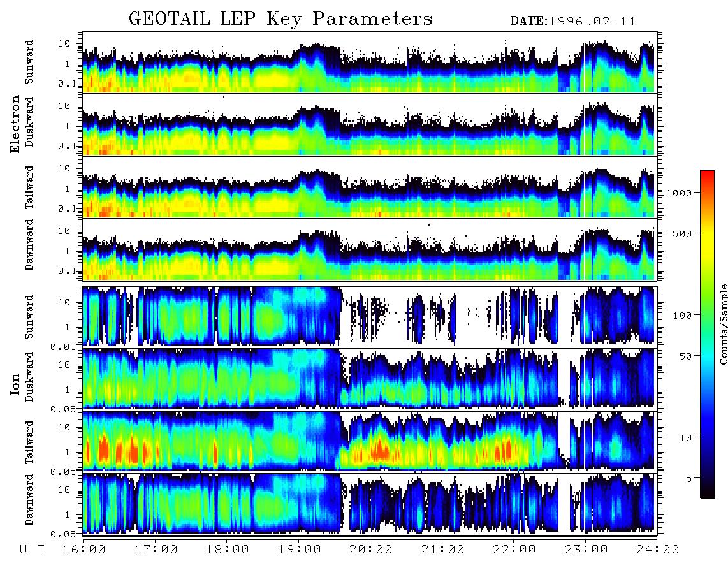Select the Electron 'Tailward' panel label

click(30, 187)
